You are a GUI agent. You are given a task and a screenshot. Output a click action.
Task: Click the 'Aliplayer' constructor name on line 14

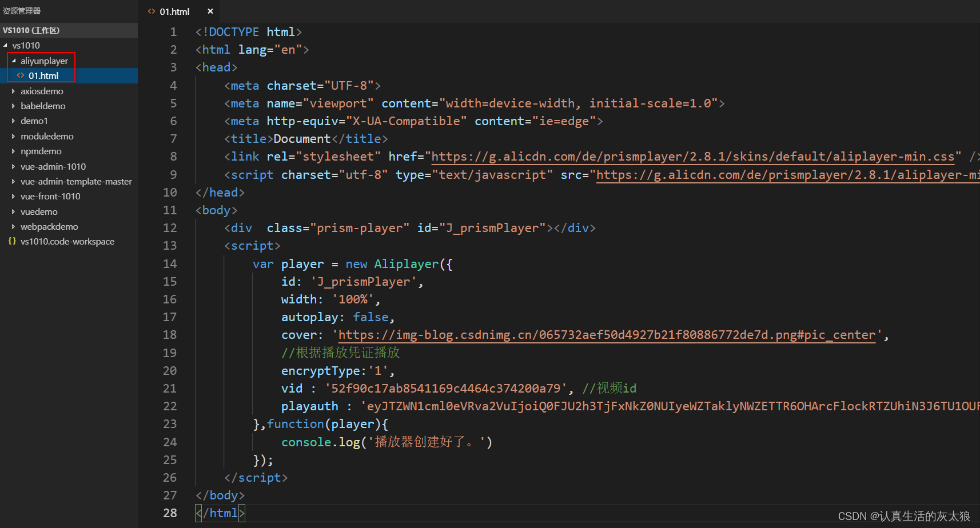[407, 264]
